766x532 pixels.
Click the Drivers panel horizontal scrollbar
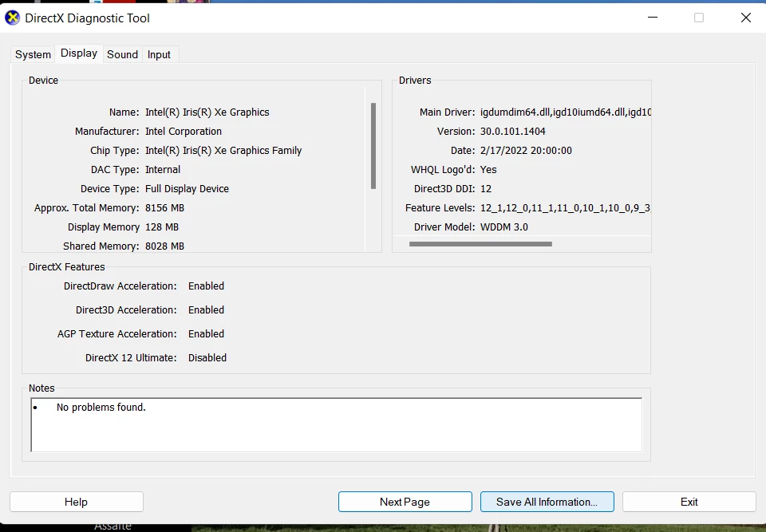tap(480, 244)
